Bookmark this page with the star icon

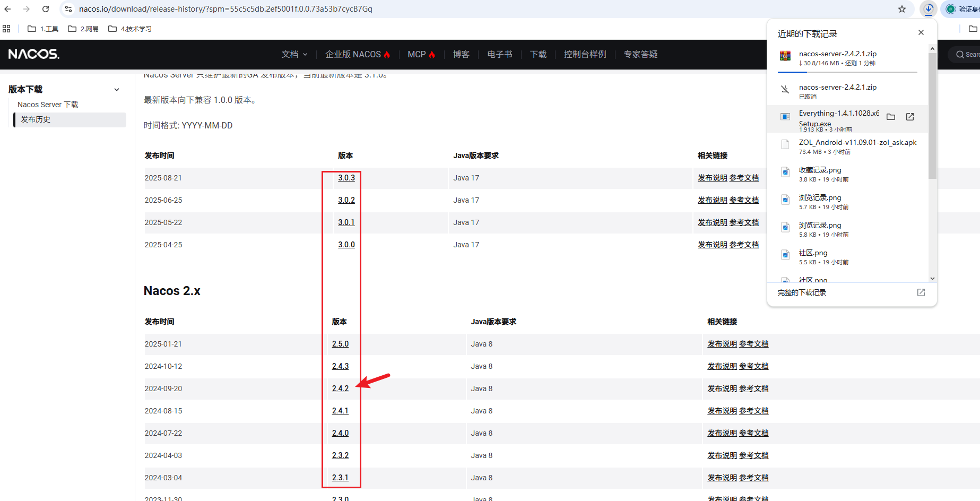(902, 9)
